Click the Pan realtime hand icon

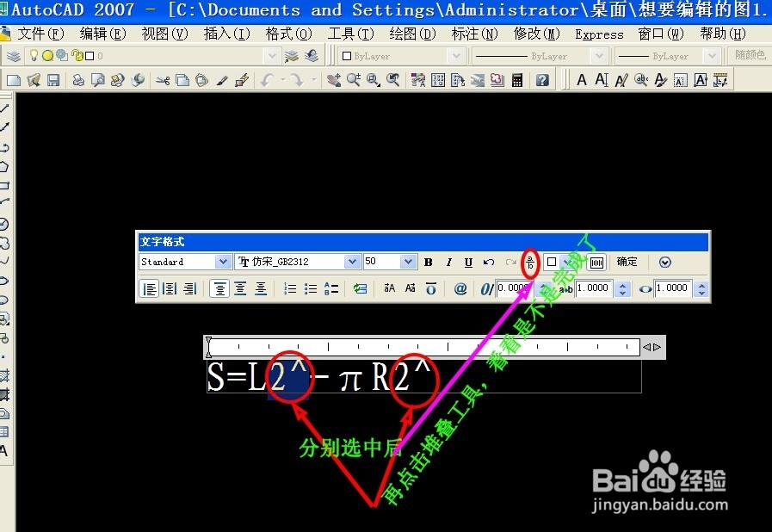[x=334, y=80]
